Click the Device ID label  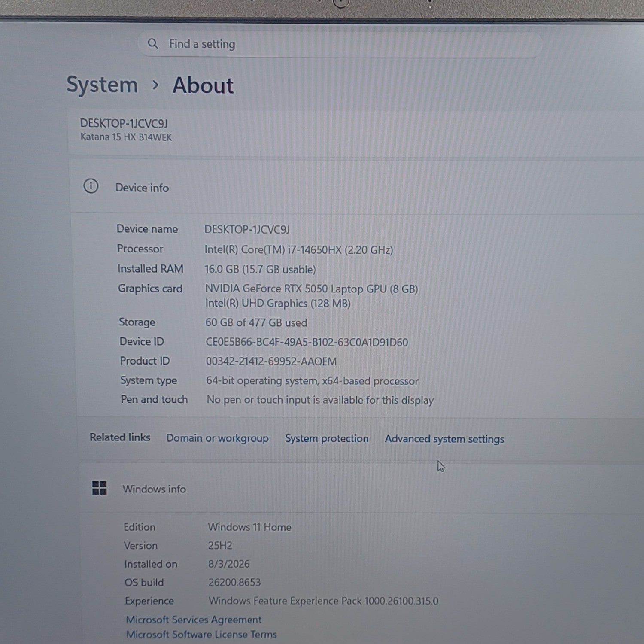click(142, 342)
